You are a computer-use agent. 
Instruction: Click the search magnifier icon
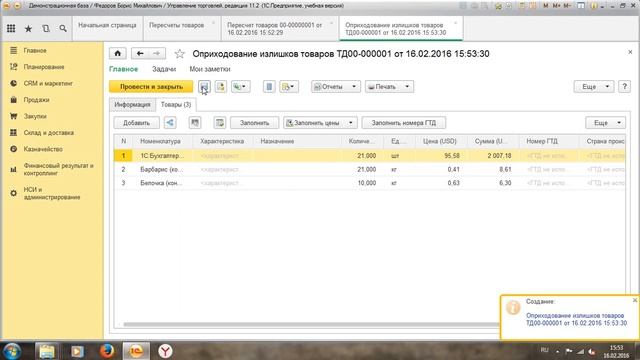pyautogui.click(x=63, y=29)
